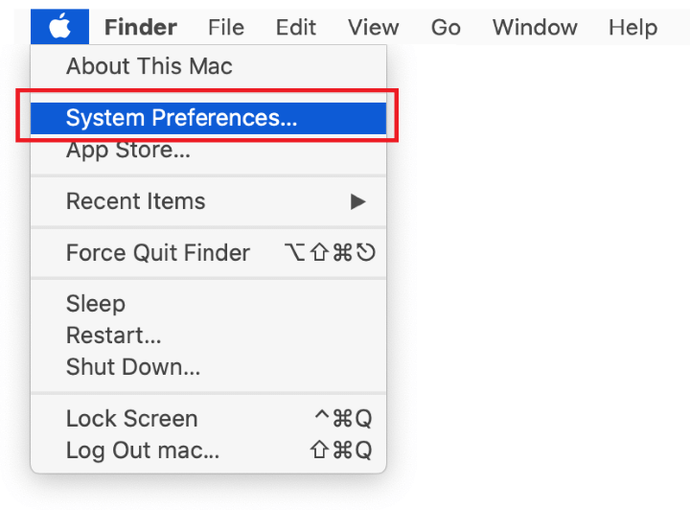
Task: Select Shut Down… option
Action: point(133,367)
